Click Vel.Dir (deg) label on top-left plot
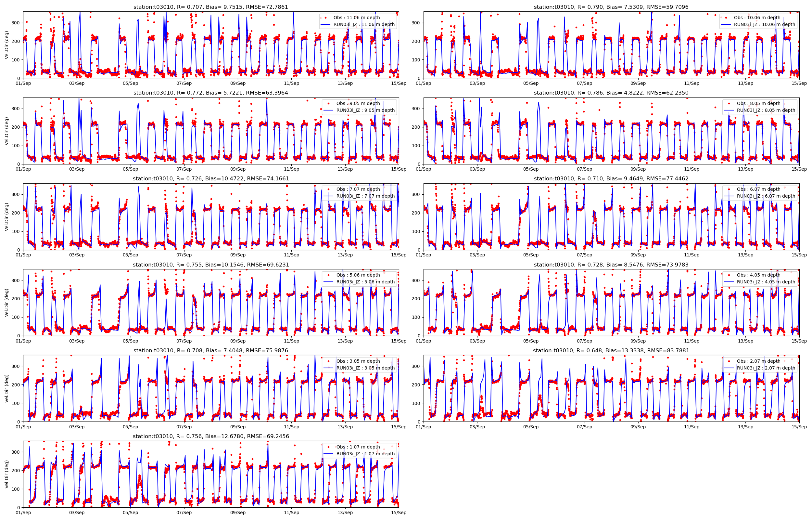 coord(7,45)
